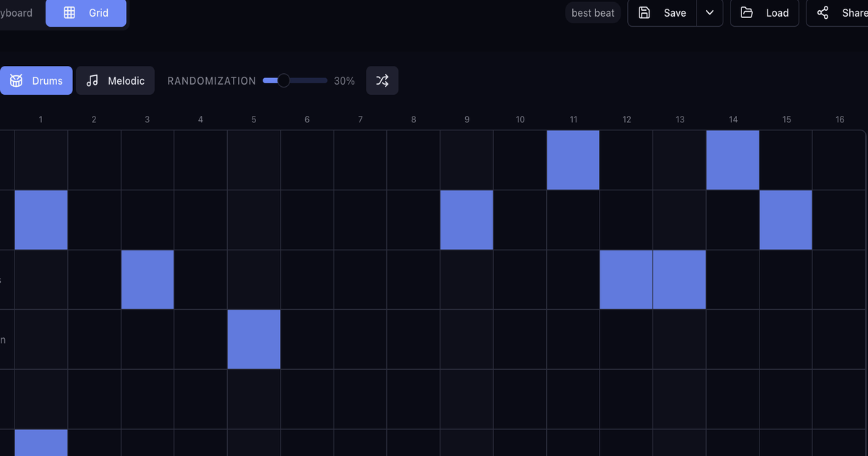Click the floppy disk Save icon

pos(644,13)
